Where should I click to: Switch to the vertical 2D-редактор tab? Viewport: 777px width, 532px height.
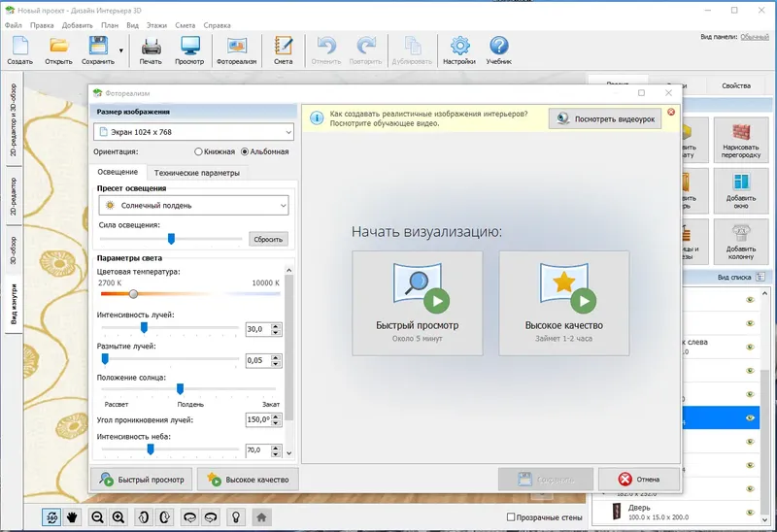click(14, 197)
